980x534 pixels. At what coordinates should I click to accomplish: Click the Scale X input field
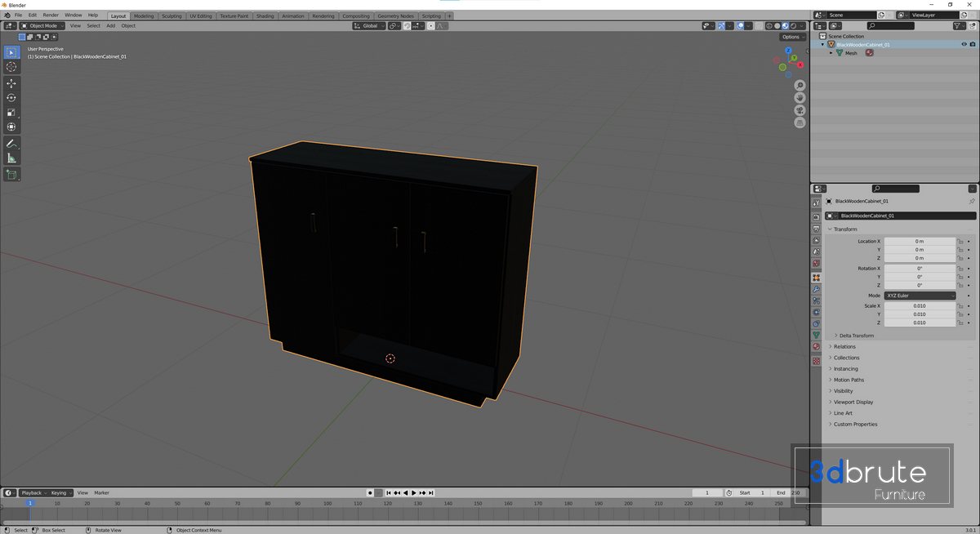(920, 306)
